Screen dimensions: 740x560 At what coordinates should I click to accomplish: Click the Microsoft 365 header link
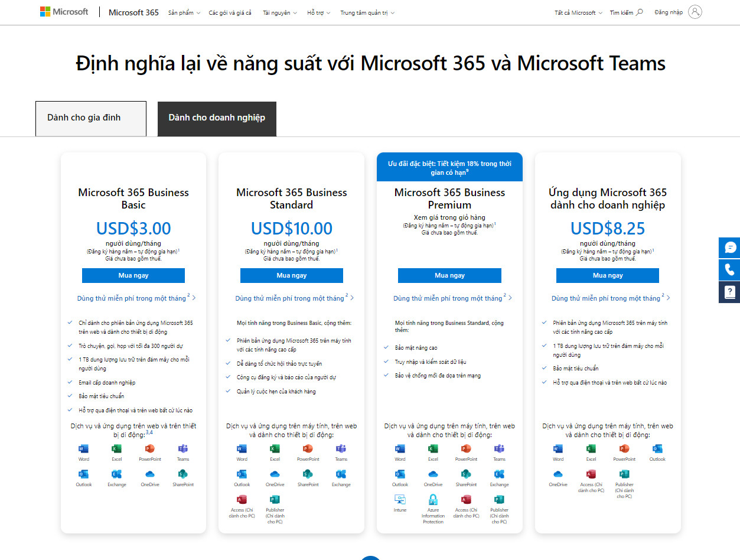tap(133, 12)
